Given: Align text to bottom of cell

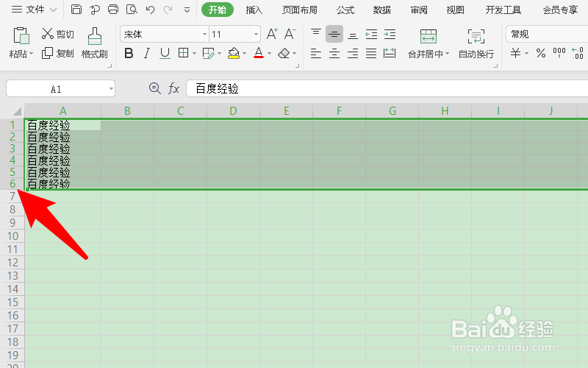Looking at the screenshot, I should point(353,35).
